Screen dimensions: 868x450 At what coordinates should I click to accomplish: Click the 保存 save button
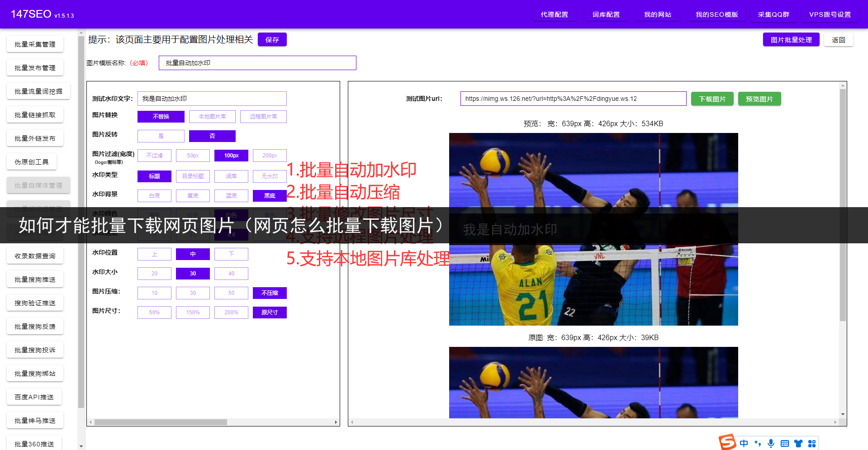[272, 40]
